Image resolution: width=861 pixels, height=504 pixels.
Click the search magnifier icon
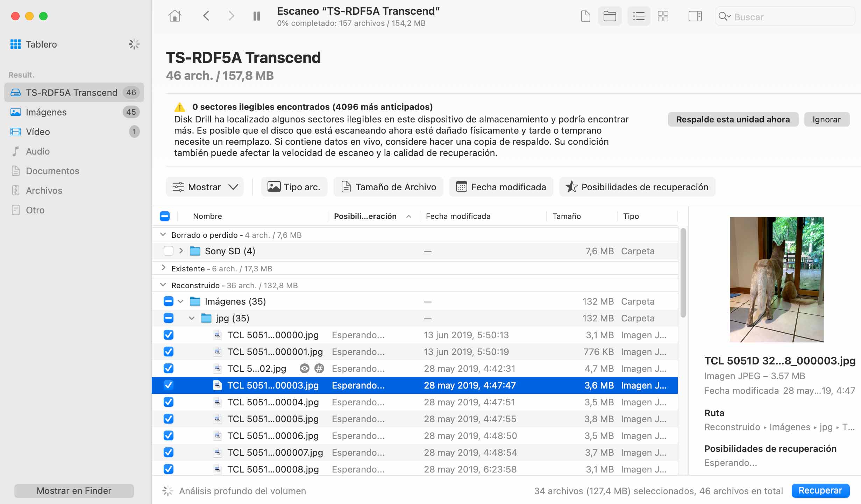pos(724,16)
